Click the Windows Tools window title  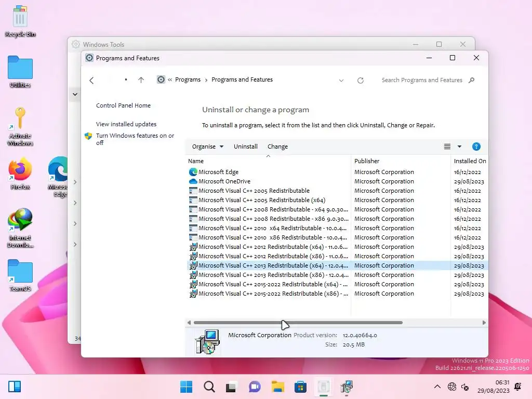(103, 45)
